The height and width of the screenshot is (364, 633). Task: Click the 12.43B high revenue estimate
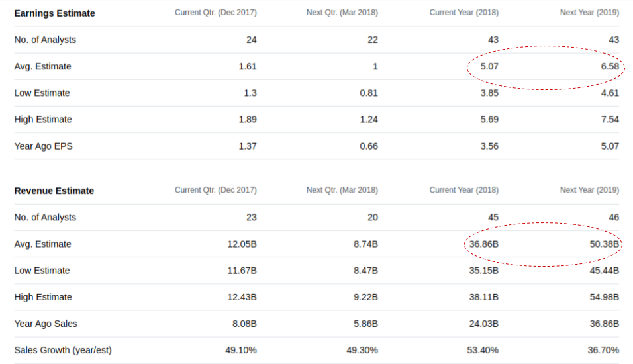coord(242,297)
